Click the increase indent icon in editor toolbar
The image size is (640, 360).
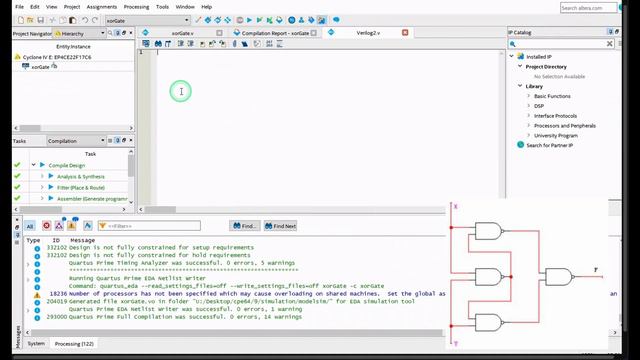coord(180,44)
